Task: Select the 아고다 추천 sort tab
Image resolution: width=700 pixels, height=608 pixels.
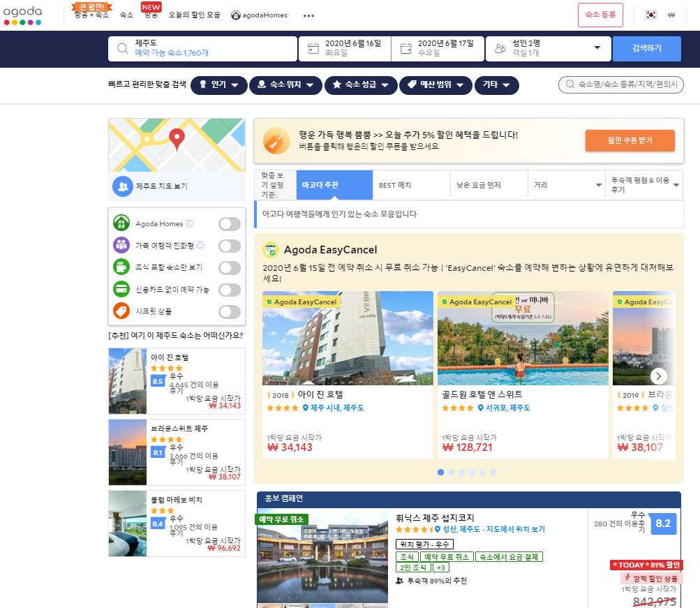Action: (x=334, y=185)
